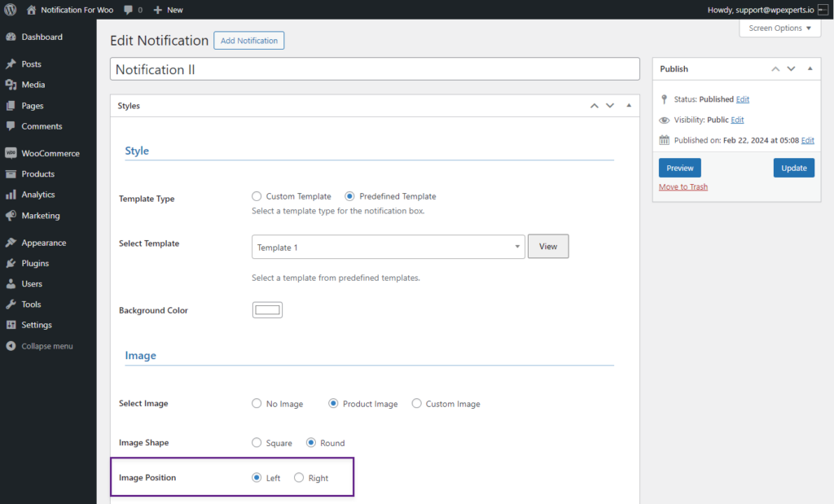Open the Background Color swatch
Screen dimensions: 834x504
point(267,310)
